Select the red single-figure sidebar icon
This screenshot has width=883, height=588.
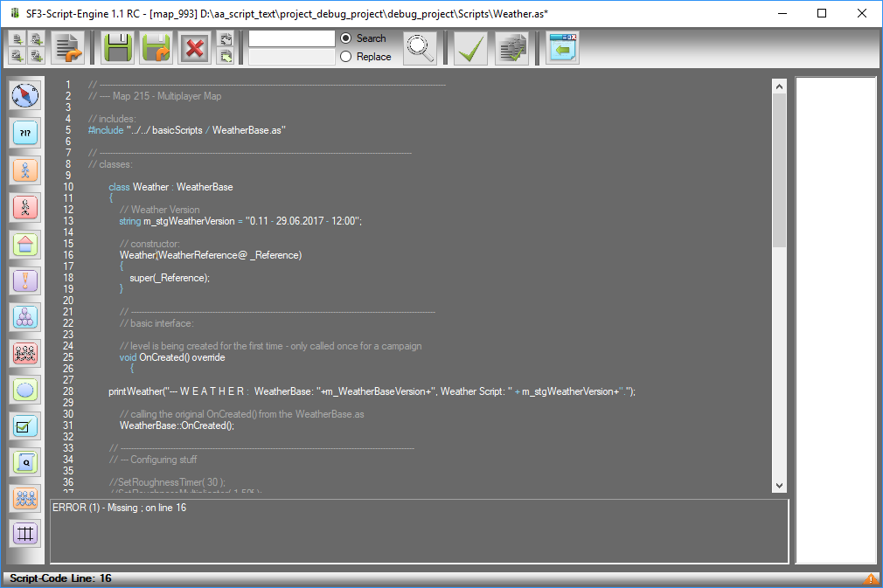coord(25,208)
